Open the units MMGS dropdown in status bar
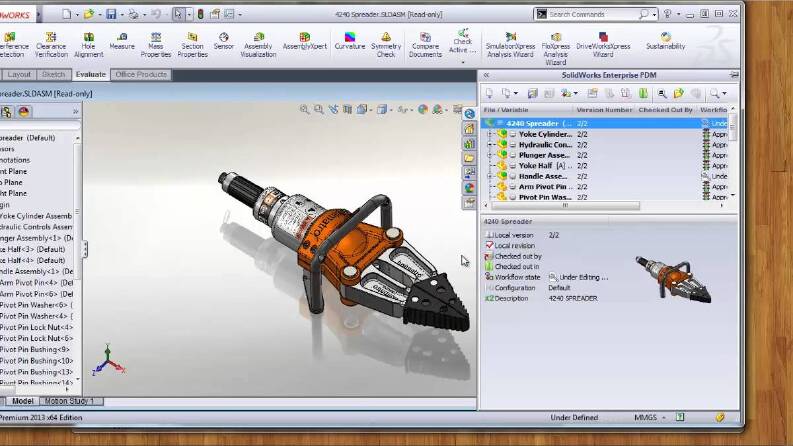Viewport: 793px width, 446px height. (x=664, y=418)
